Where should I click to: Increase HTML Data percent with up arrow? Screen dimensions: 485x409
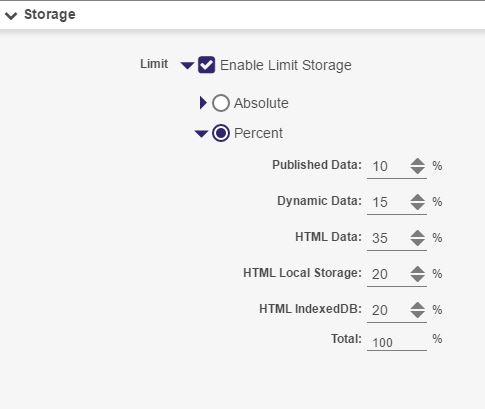pyautogui.click(x=417, y=234)
